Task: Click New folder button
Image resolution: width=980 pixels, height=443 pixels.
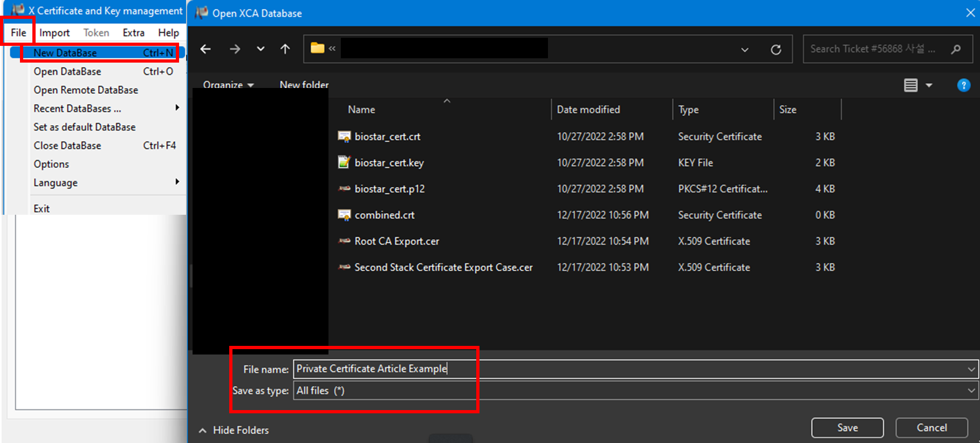Action: (x=304, y=85)
